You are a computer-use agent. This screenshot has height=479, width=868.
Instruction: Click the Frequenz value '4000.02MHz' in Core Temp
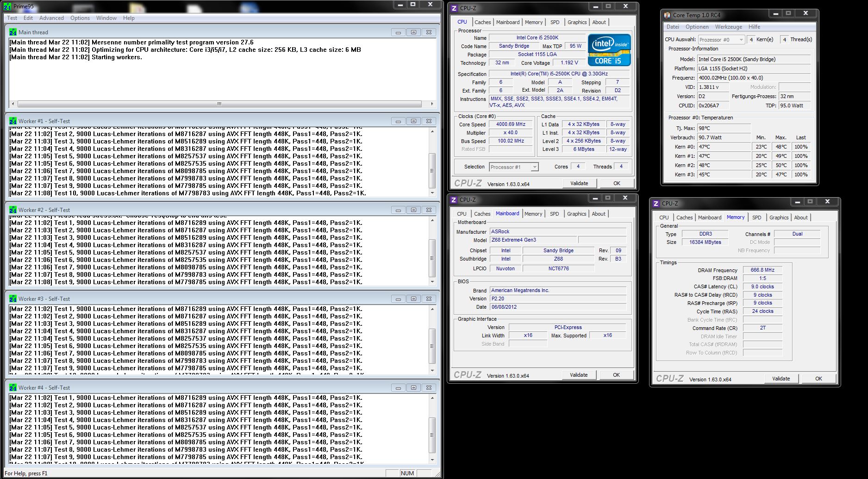(x=754, y=78)
